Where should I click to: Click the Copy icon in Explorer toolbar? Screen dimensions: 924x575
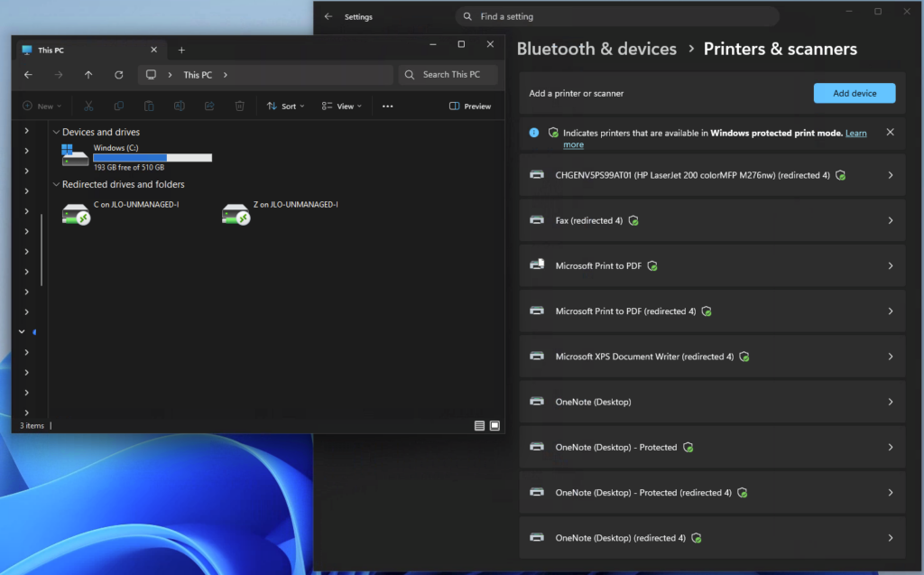[x=118, y=107]
